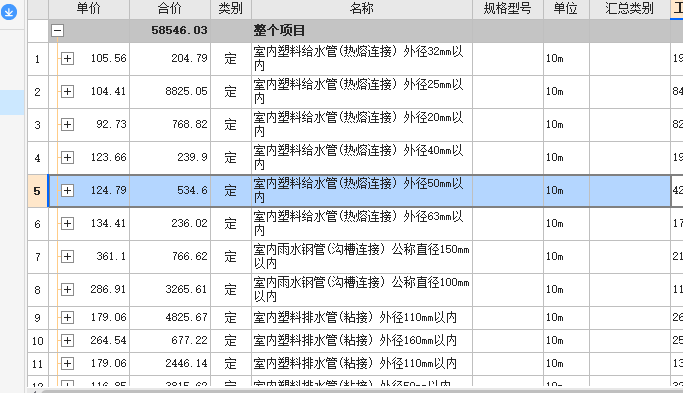Click name cell 外径32mm以内 water pipe

[x=362, y=58]
